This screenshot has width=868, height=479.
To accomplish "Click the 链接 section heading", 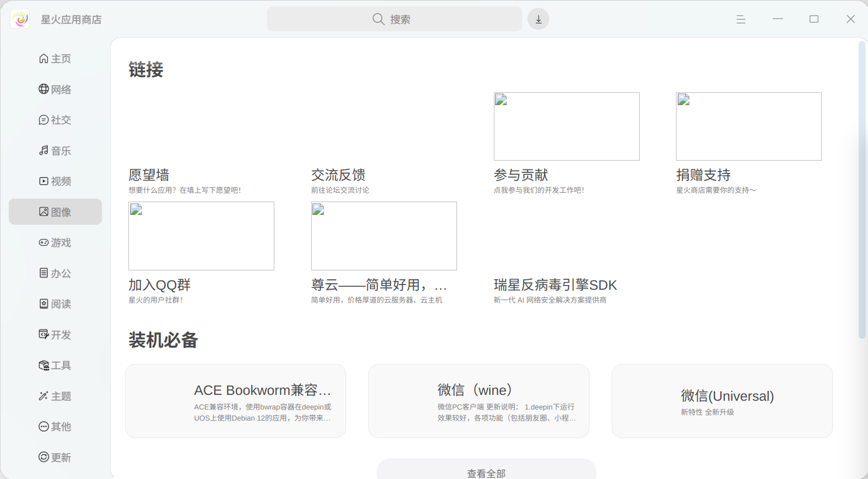I will pyautogui.click(x=146, y=70).
